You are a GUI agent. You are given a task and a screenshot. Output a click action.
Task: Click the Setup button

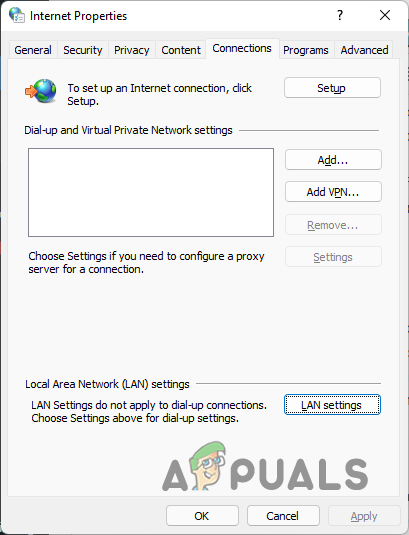coord(332,88)
